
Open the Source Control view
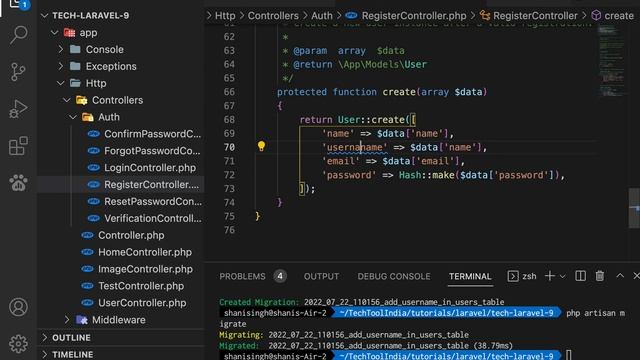(18, 72)
